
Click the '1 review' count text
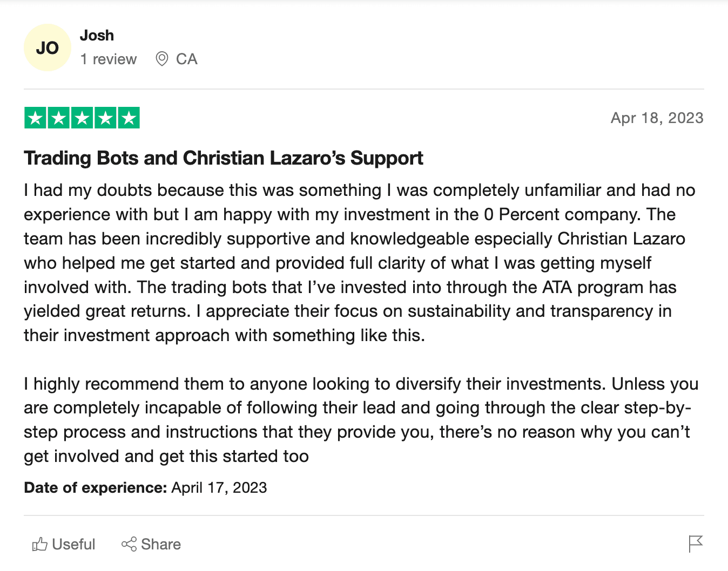click(x=109, y=59)
